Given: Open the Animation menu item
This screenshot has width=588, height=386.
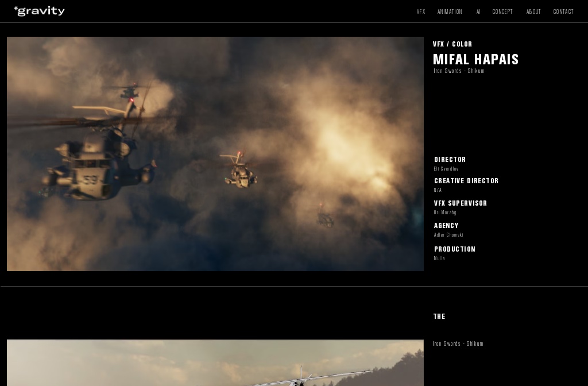Looking at the screenshot, I should click(450, 11).
